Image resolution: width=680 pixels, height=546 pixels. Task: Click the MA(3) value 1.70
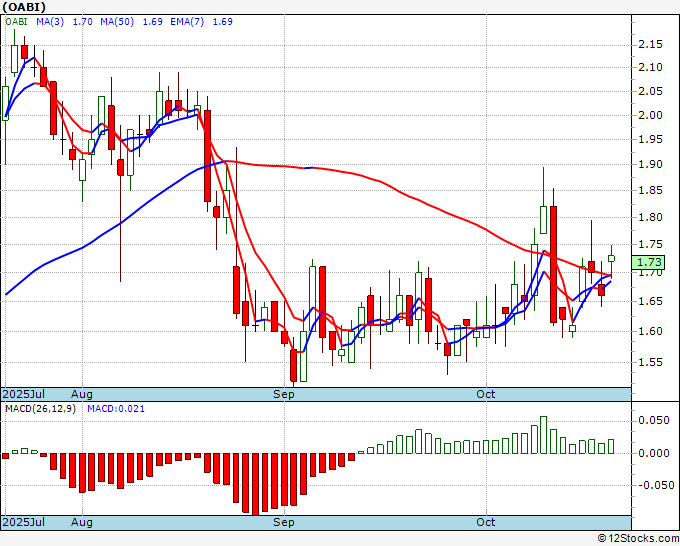pyautogui.click(x=82, y=21)
